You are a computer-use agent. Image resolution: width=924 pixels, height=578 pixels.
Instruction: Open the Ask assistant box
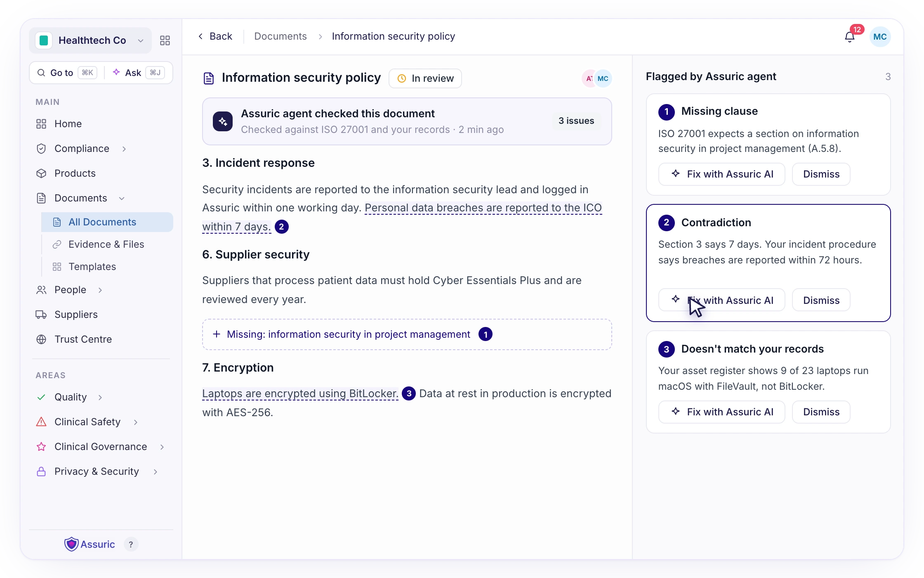pyautogui.click(x=139, y=73)
